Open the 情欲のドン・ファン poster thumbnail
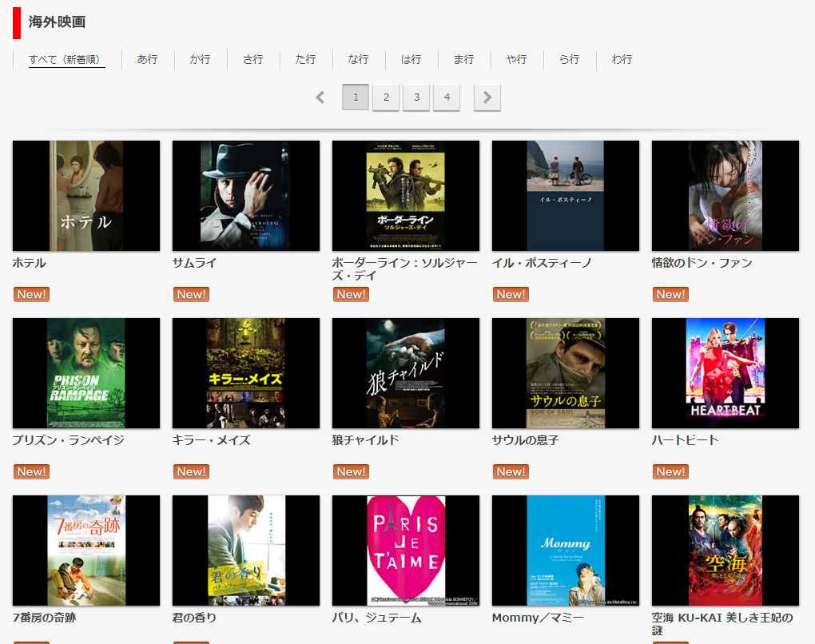 (726, 196)
